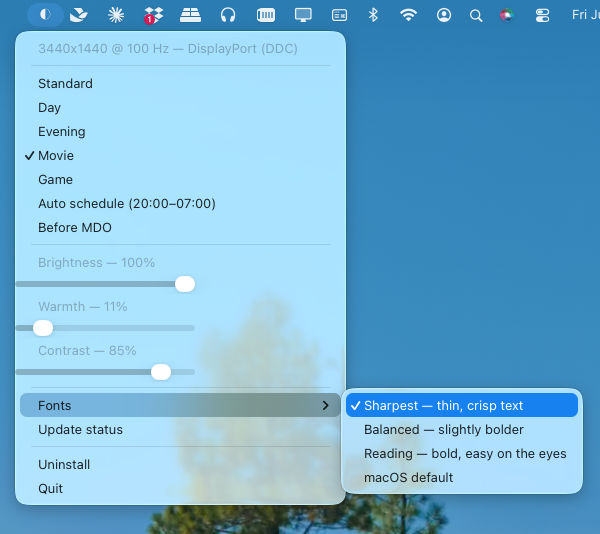This screenshot has width=600, height=534.
Task: Click the stacked-trays menu bar icon
Action: point(191,15)
